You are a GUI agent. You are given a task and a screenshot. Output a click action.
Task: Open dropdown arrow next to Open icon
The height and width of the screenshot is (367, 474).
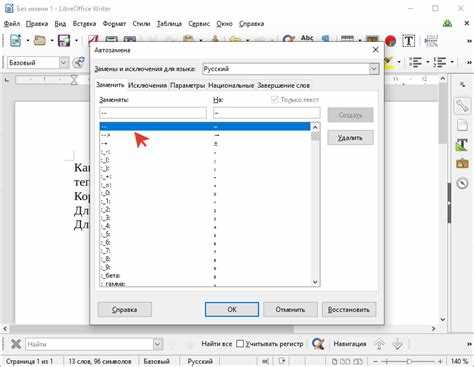52,41
